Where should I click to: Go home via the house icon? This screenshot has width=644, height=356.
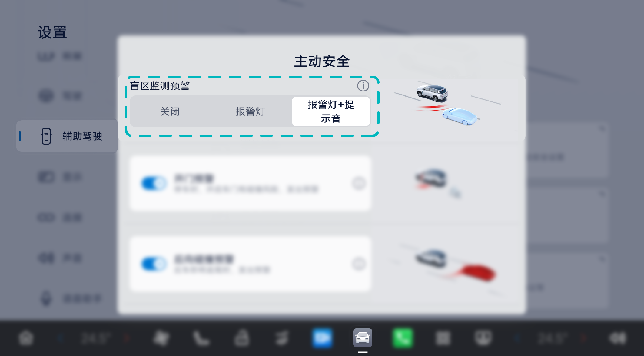click(x=26, y=338)
